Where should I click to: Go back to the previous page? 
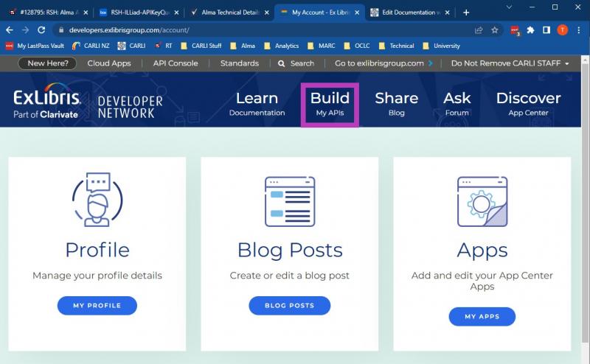[10, 30]
